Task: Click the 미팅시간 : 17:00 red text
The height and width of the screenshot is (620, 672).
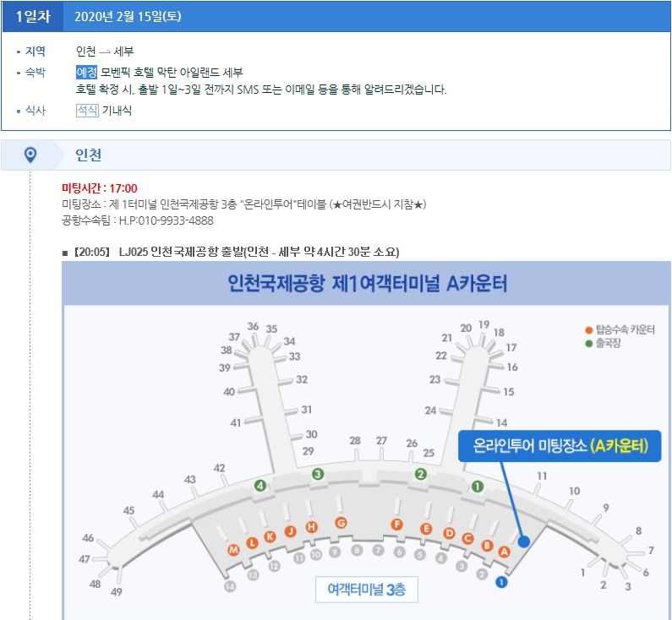Action: (100, 188)
